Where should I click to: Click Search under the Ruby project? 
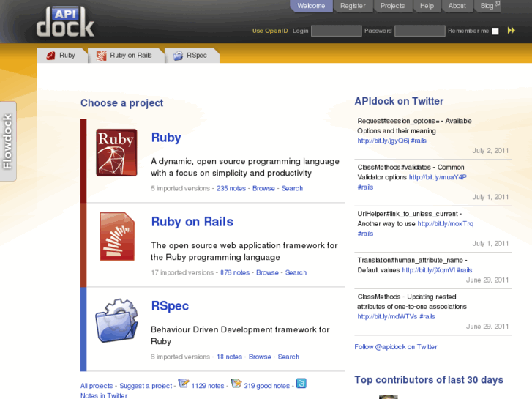[292, 188]
